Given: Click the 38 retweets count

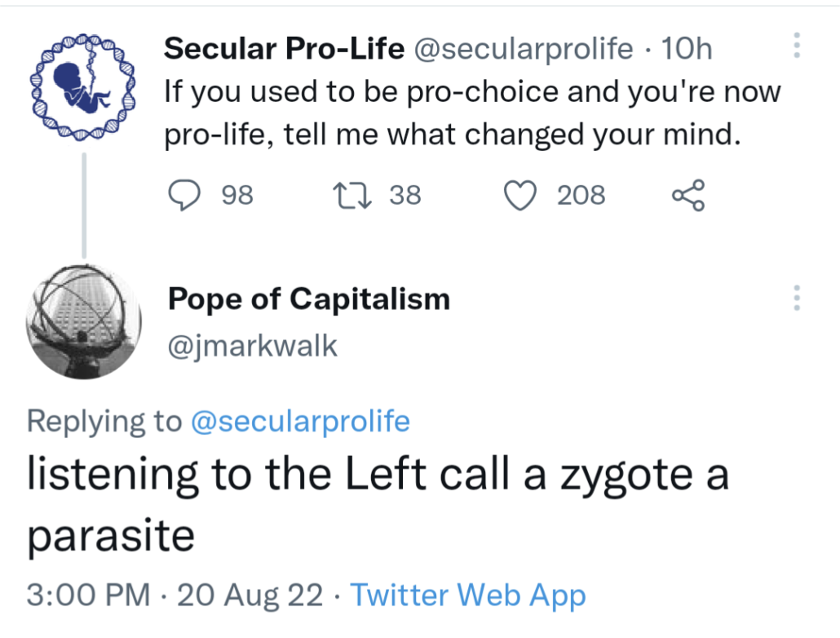Looking at the screenshot, I should pyautogui.click(x=405, y=196).
